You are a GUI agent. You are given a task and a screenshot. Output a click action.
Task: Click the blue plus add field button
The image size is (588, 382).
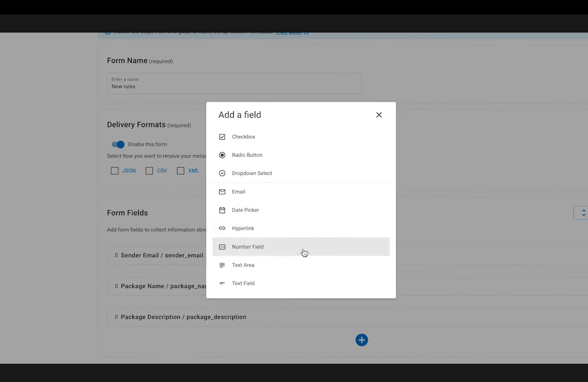pyautogui.click(x=362, y=340)
